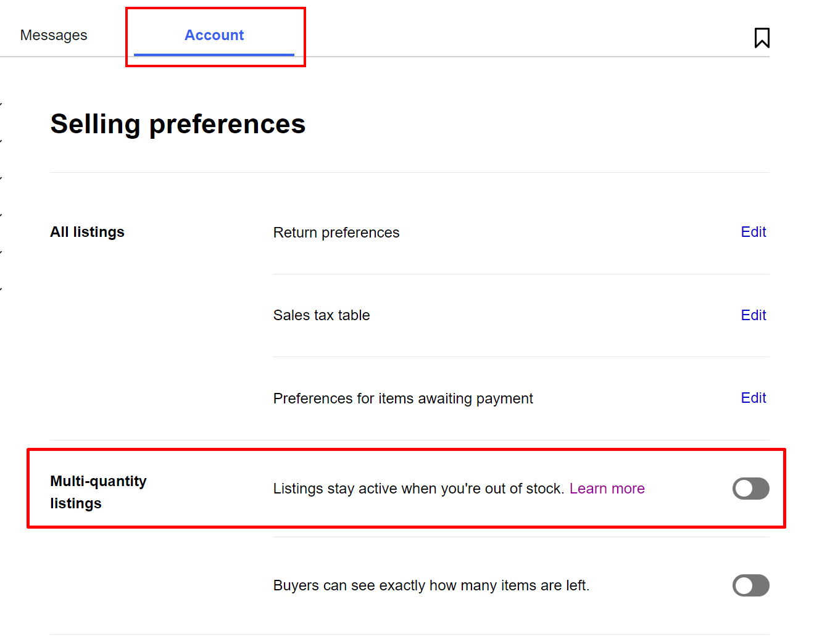Edit your Return preferences
814x644 pixels.
pos(754,232)
